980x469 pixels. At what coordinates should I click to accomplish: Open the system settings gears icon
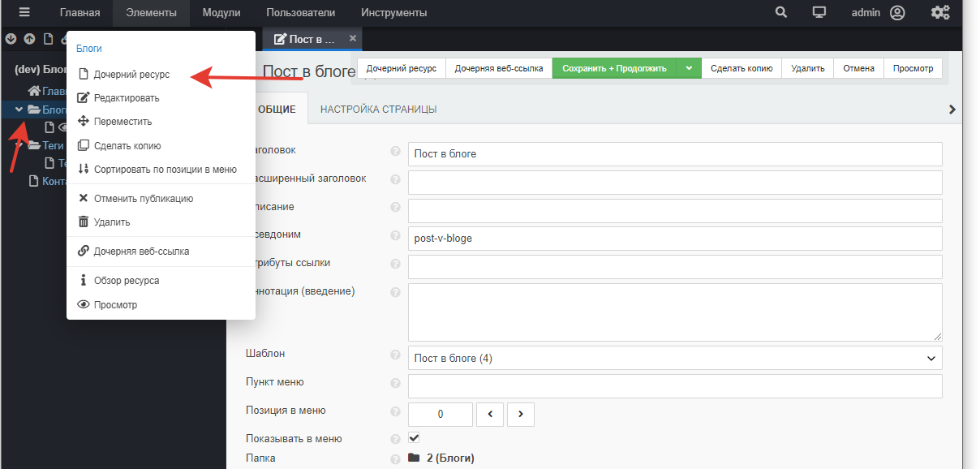[939, 13]
